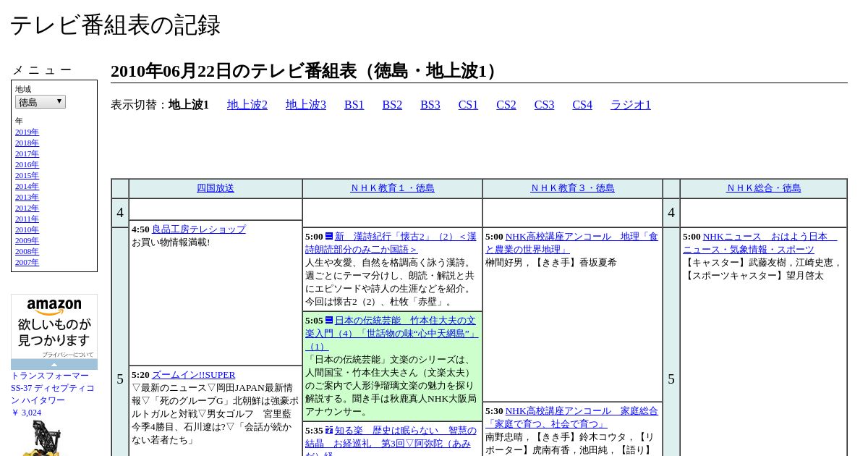The image size is (868, 456).
Task: Click the icon before 知る楽 title
Action: pyautogui.click(x=329, y=430)
